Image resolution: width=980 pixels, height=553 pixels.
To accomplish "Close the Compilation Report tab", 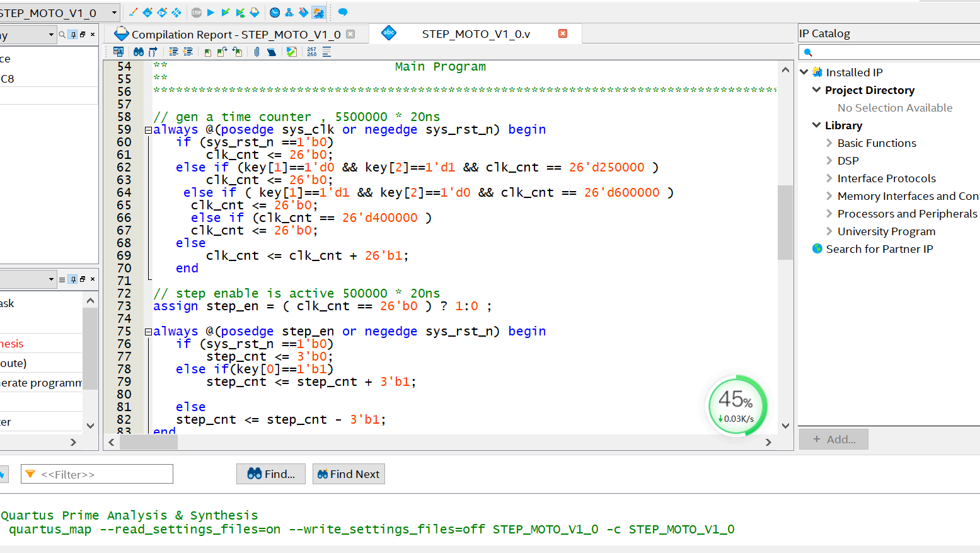I will pyautogui.click(x=350, y=34).
